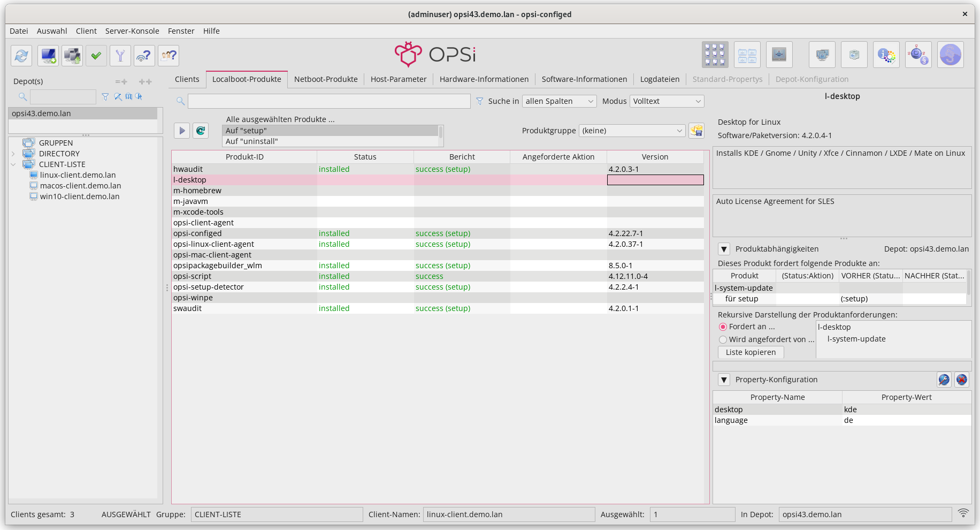This screenshot has width=980, height=530.
Task: Click the product search input field
Action: coord(329,101)
